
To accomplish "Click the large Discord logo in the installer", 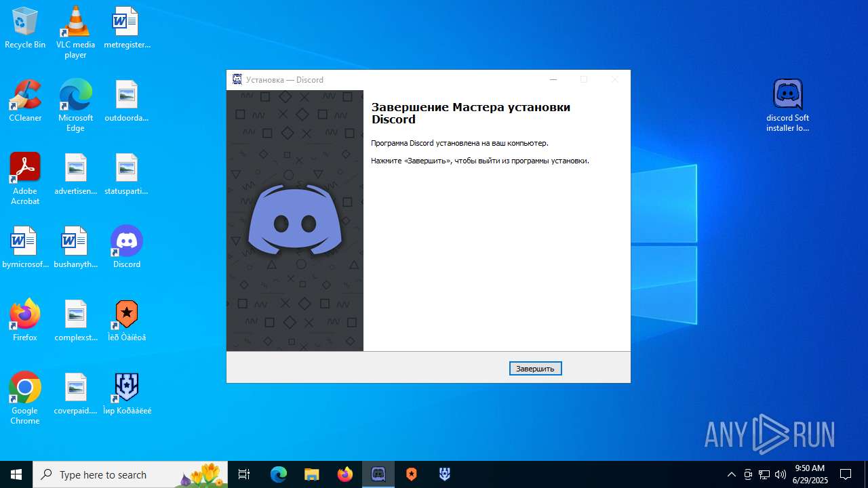I will 295,220.
